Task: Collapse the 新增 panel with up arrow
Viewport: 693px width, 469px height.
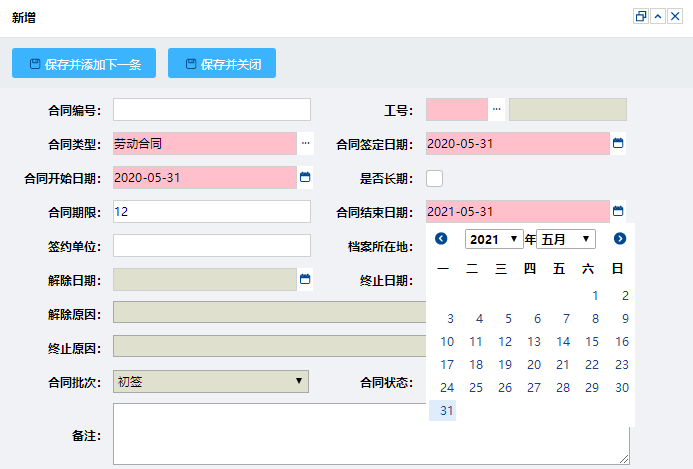Action: tap(658, 17)
